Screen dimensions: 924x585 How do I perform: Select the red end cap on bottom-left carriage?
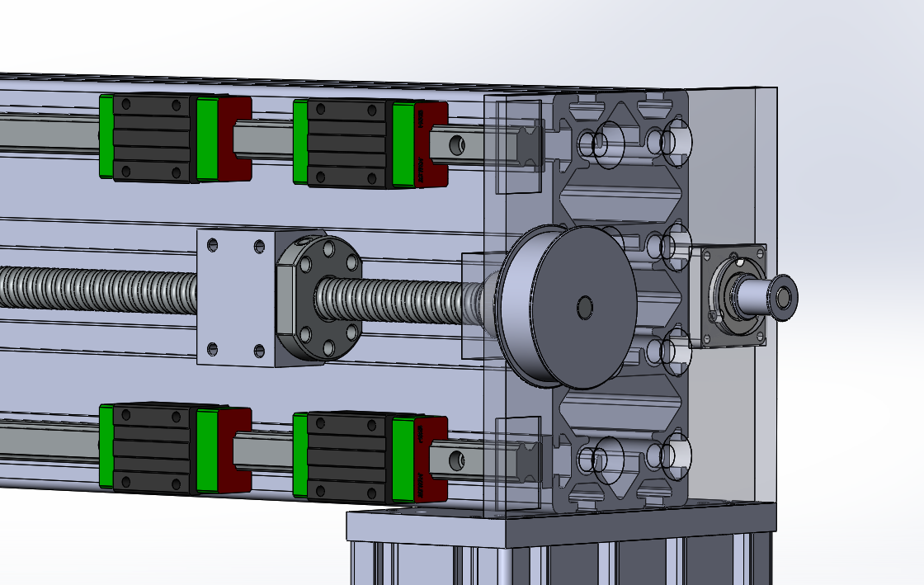(234, 450)
